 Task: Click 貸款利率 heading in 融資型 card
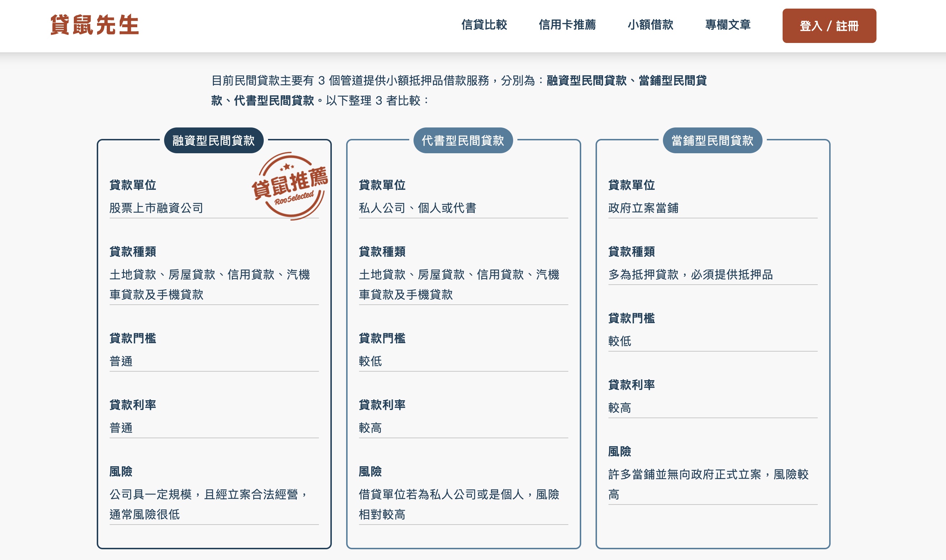pos(133,405)
